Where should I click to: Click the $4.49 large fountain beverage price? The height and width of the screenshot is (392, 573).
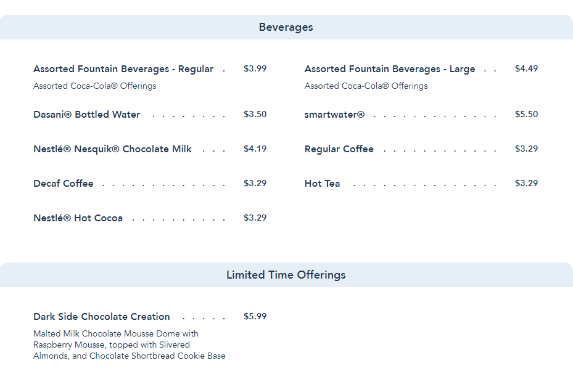(526, 68)
